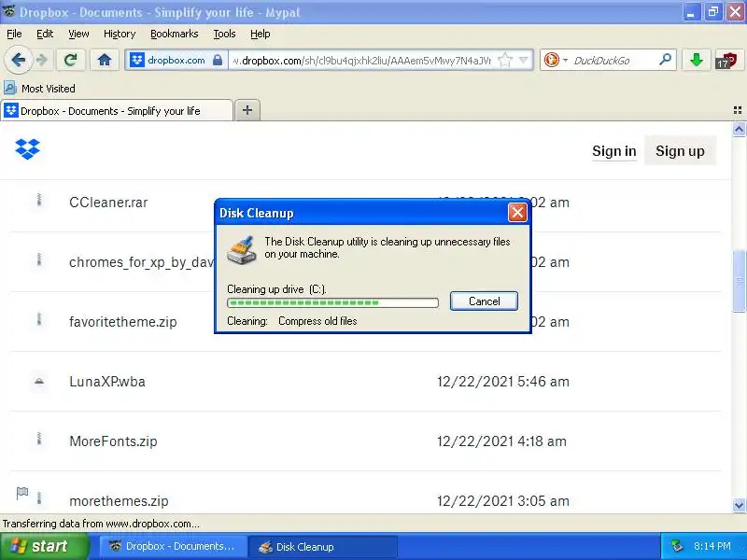The image size is (747, 560).
Task: Open the Most Visited bookmarks folder
Action: (39, 88)
